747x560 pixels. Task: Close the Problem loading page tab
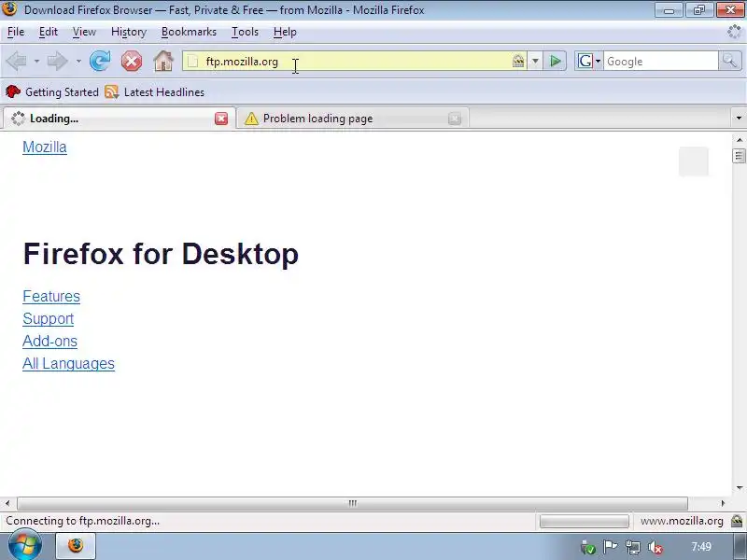click(x=455, y=119)
